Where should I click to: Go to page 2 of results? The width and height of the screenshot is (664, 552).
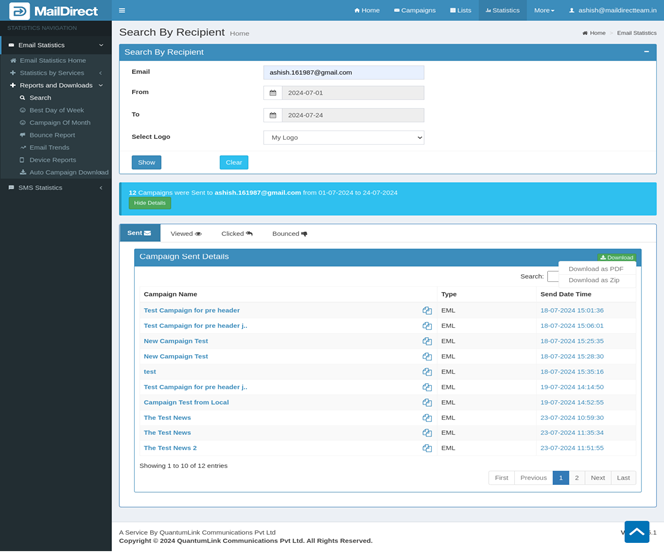click(x=577, y=478)
